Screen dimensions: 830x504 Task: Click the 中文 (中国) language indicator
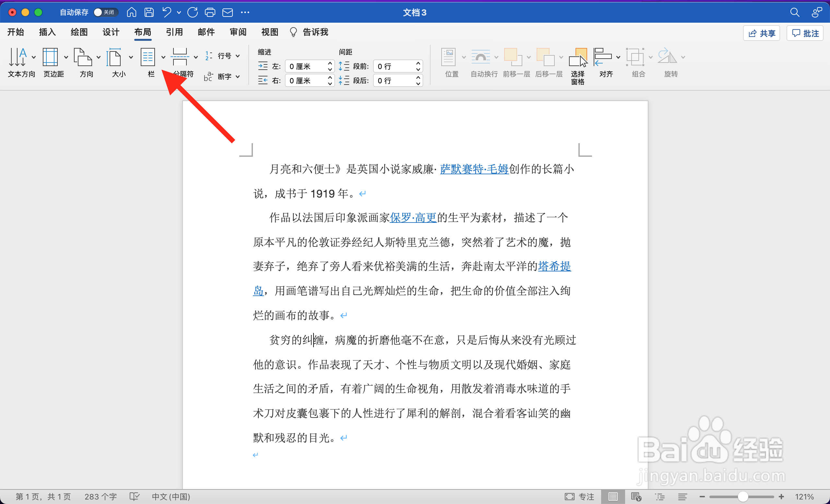171,497
